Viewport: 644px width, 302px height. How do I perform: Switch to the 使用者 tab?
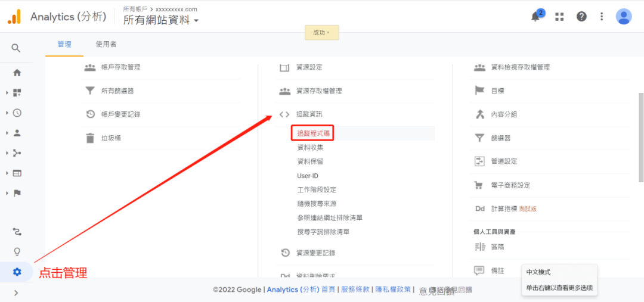click(x=106, y=44)
